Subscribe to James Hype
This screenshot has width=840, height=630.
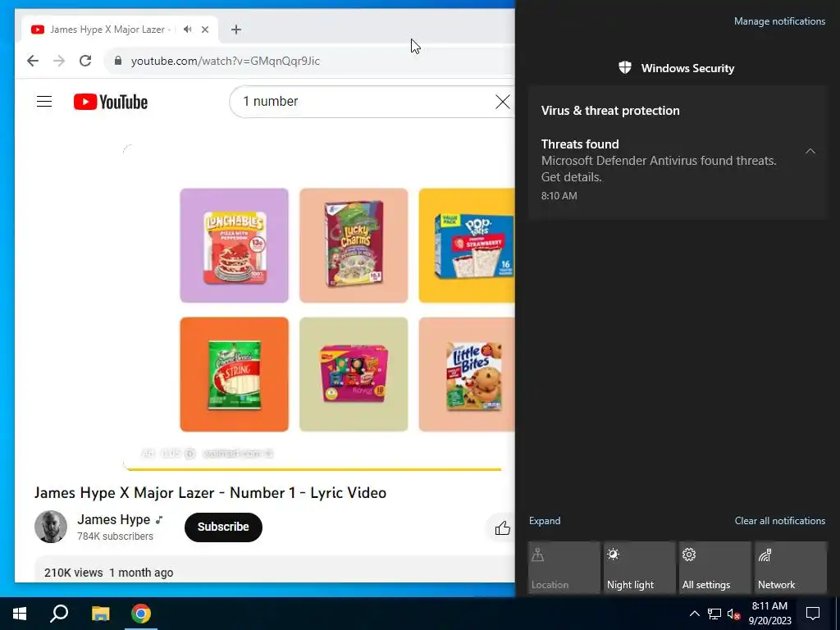(223, 527)
